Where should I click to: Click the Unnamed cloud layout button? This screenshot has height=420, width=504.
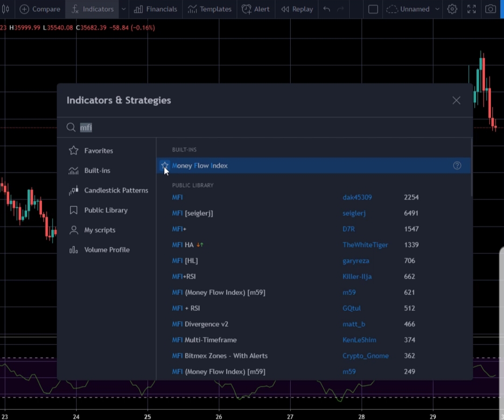pos(408,9)
